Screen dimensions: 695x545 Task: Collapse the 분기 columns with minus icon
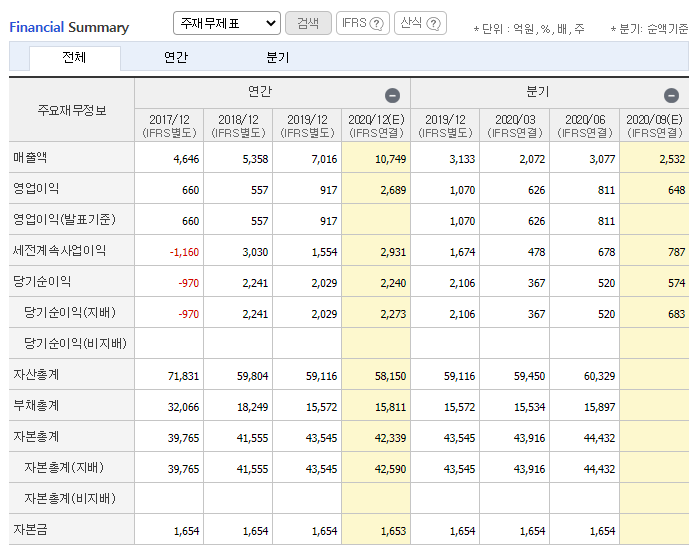coord(671,95)
